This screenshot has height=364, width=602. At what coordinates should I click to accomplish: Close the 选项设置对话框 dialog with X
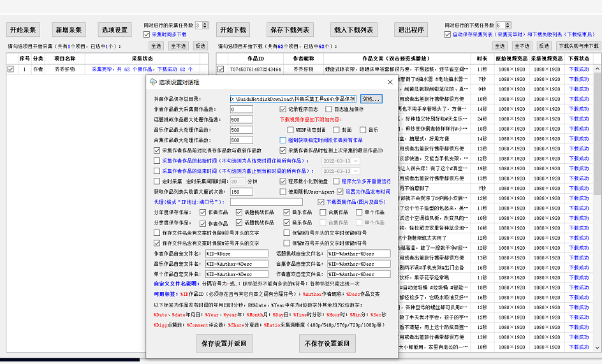[x=390, y=82]
